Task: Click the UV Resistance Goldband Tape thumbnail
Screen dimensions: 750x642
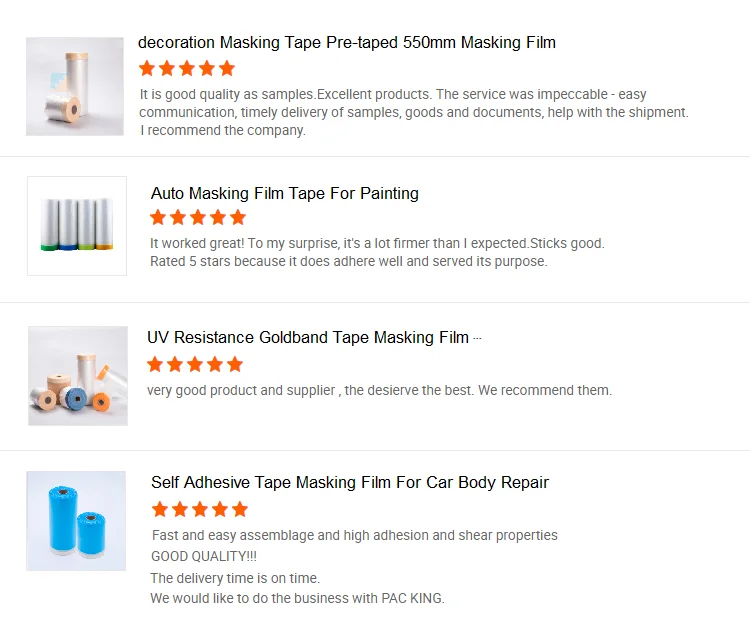Action: [x=78, y=375]
